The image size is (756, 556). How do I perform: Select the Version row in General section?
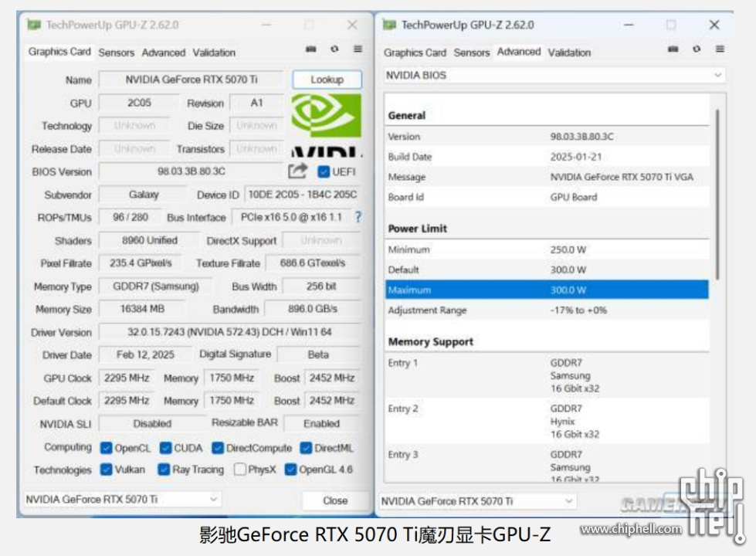547,137
